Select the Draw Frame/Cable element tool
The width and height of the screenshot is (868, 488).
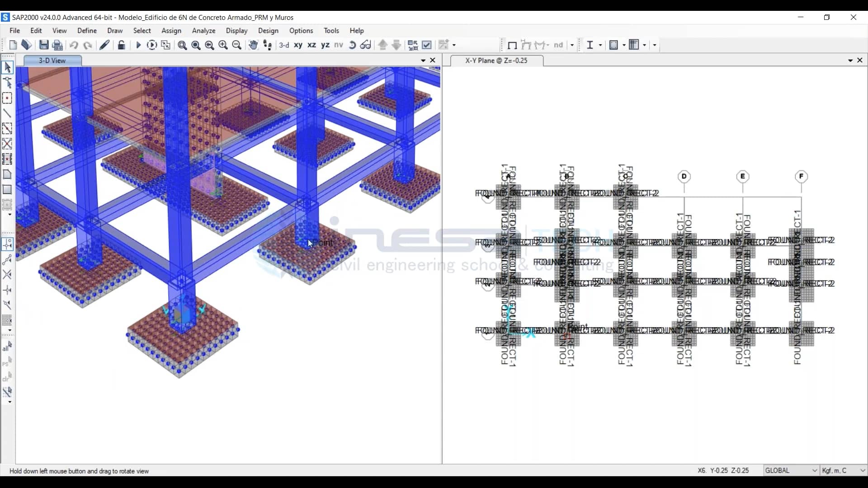(x=8, y=113)
